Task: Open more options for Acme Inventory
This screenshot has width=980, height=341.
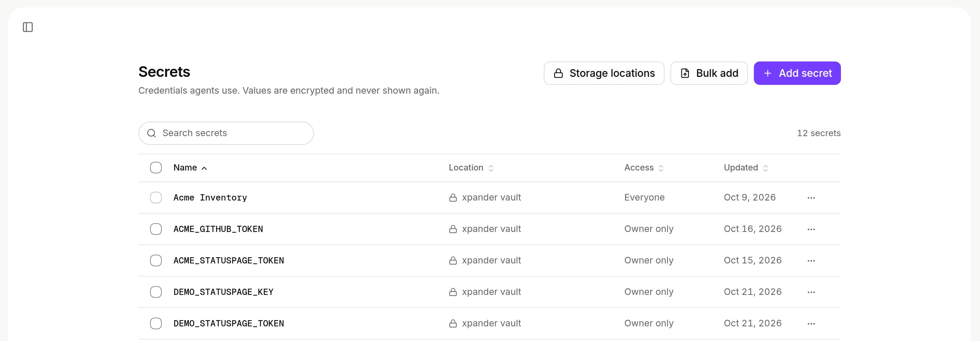Action: pyautogui.click(x=811, y=198)
